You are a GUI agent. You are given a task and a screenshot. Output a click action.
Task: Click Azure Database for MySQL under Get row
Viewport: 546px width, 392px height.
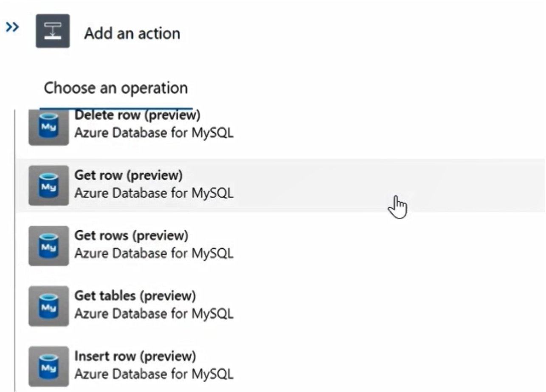[x=154, y=193]
